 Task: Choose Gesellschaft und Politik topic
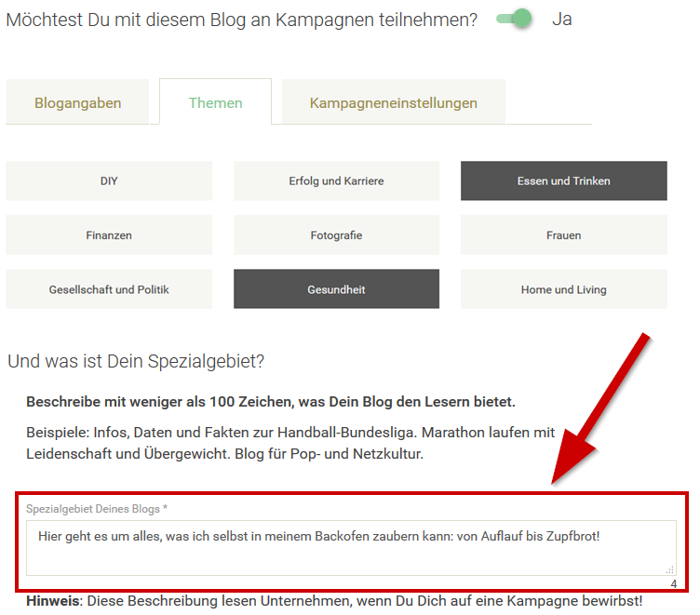click(x=109, y=289)
